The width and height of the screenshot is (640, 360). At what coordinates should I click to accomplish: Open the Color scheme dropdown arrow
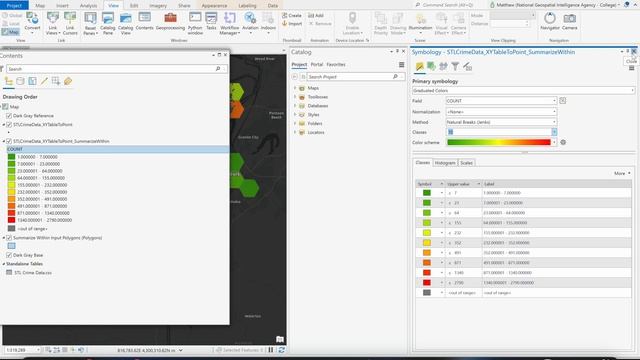554,142
